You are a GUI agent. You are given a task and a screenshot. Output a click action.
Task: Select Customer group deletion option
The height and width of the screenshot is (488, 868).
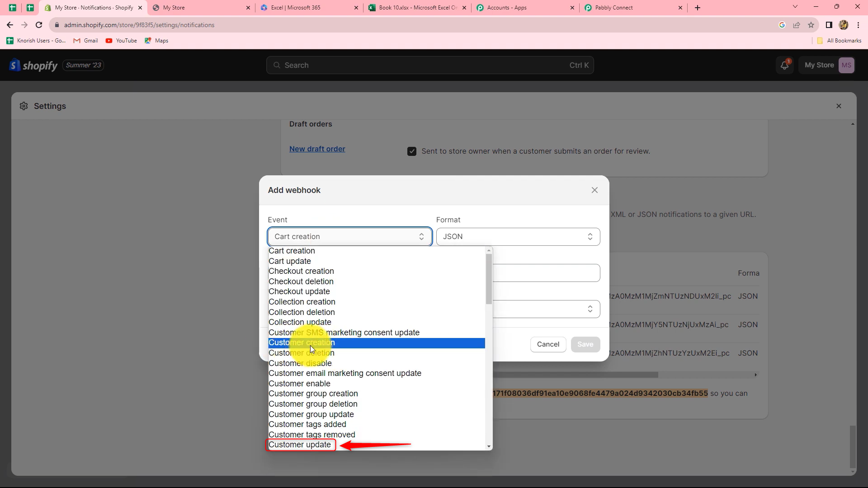[x=377, y=404]
